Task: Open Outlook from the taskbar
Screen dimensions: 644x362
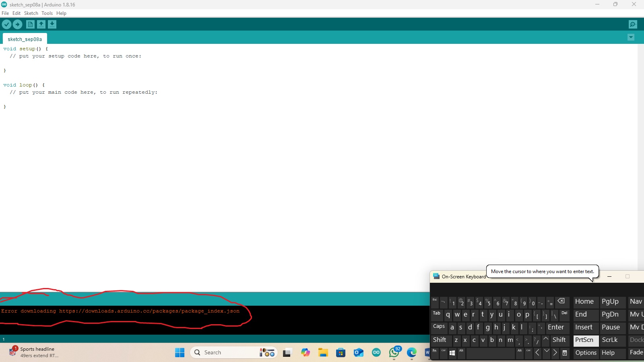Action: (x=359, y=353)
